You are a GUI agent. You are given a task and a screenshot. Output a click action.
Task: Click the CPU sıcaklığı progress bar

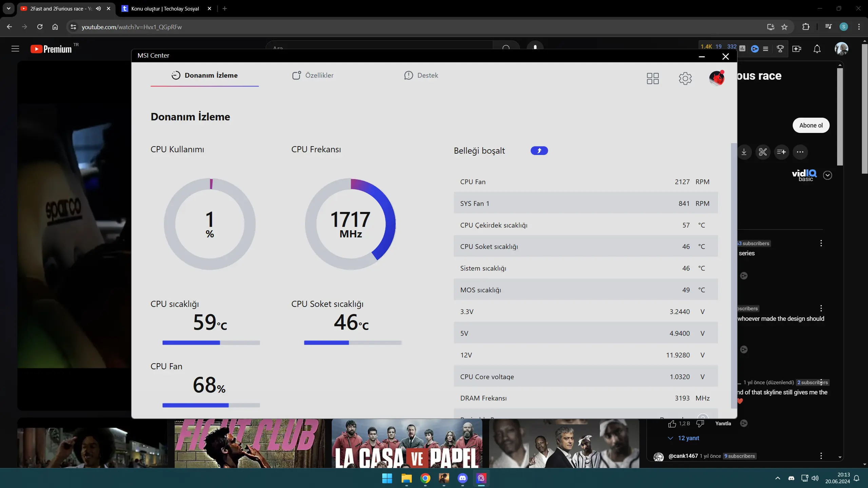(x=211, y=343)
